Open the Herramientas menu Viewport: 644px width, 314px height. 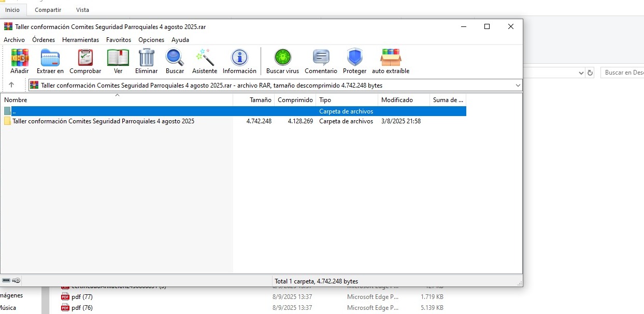click(x=80, y=40)
